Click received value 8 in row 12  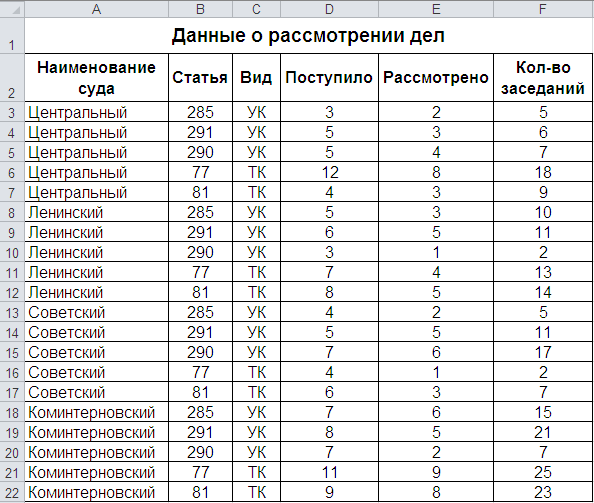point(329,292)
